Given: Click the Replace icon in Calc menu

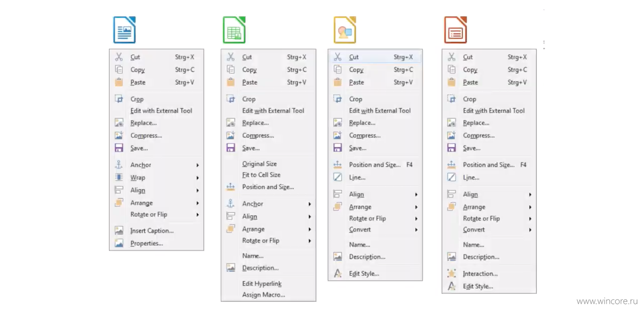Looking at the screenshot, I should click(230, 122).
